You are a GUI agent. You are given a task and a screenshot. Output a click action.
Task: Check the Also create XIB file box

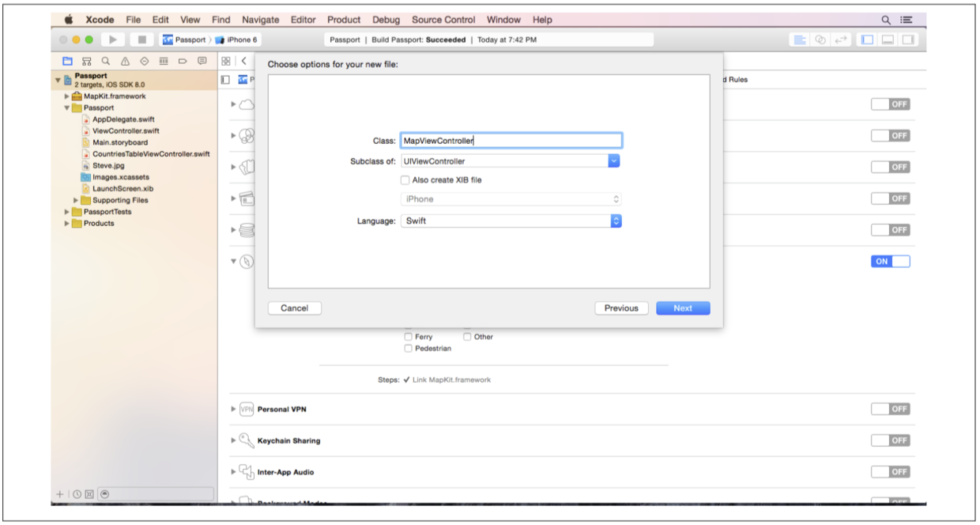[x=406, y=180]
